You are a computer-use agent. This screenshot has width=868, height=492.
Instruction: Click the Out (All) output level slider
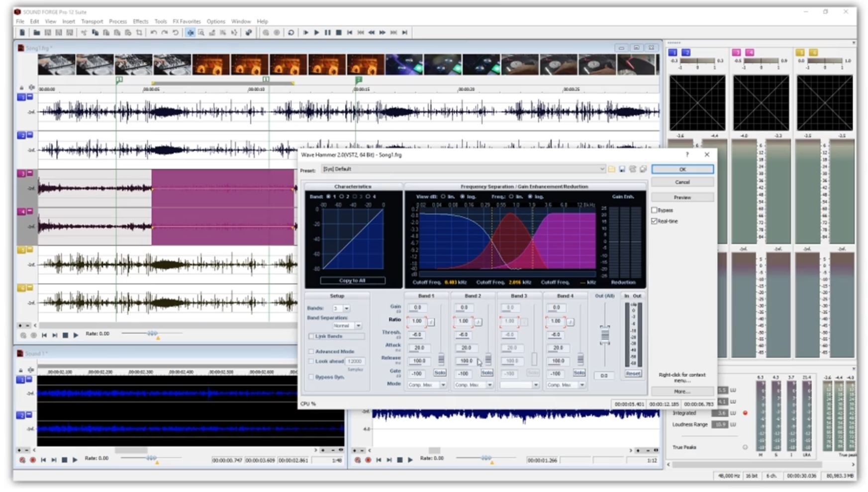604,335
